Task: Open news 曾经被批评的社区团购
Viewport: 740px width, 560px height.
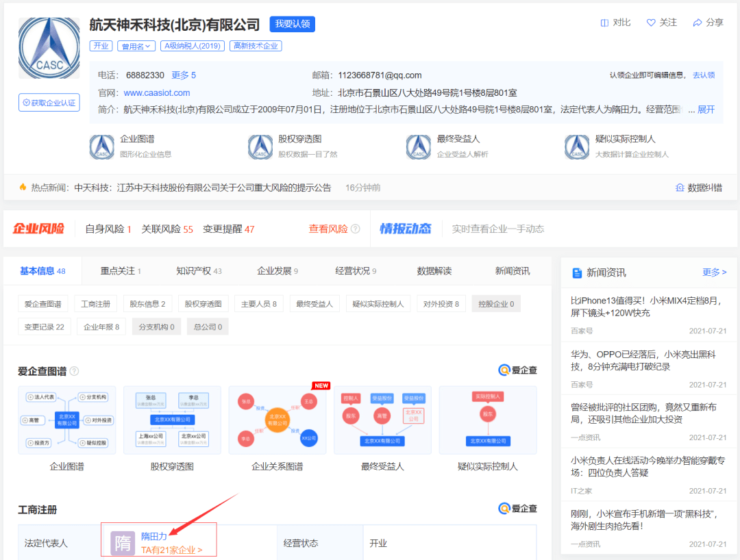Action: click(643, 413)
